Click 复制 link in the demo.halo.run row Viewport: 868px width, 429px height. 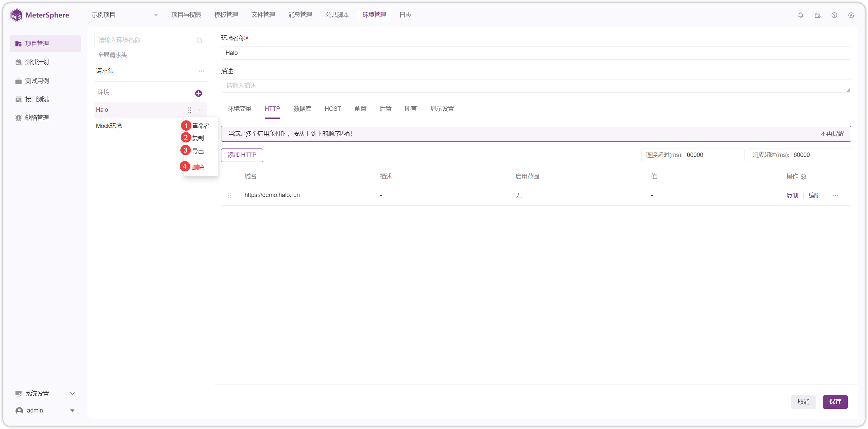pos(792,196)
